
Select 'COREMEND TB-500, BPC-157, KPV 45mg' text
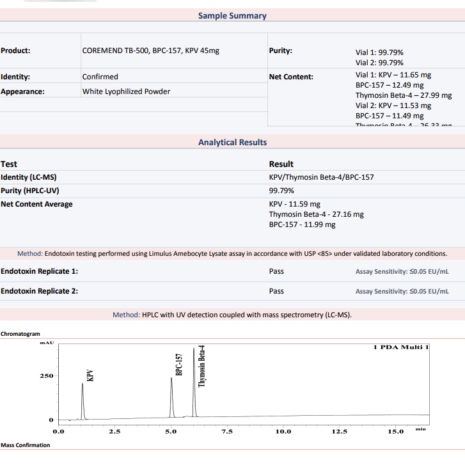coord(151,51)
